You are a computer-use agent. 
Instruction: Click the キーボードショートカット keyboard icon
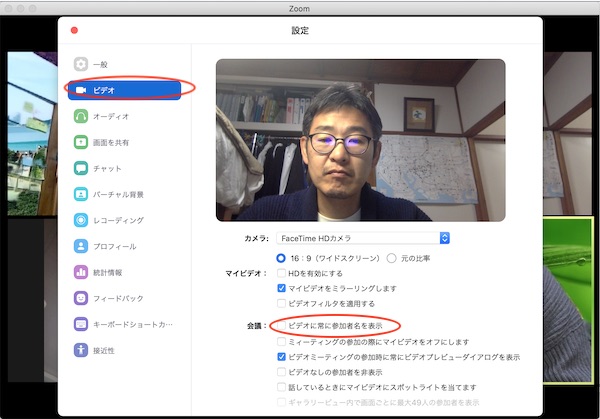81,324
